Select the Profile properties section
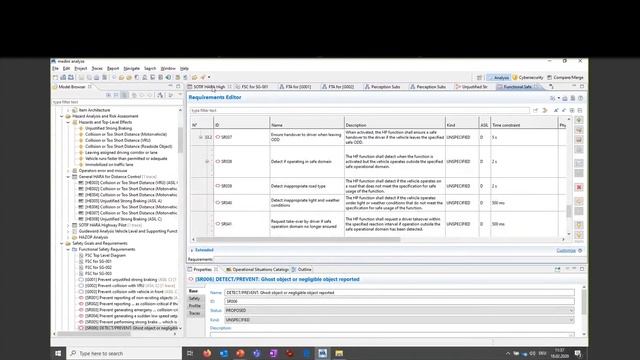Screen dimensions: 640x360 coord(195,306)
